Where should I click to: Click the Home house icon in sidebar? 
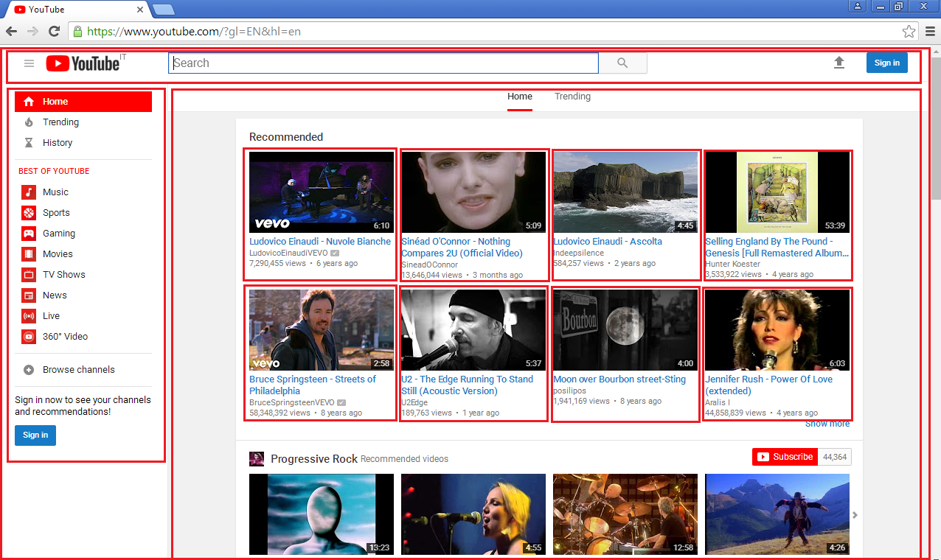(29, 102)
